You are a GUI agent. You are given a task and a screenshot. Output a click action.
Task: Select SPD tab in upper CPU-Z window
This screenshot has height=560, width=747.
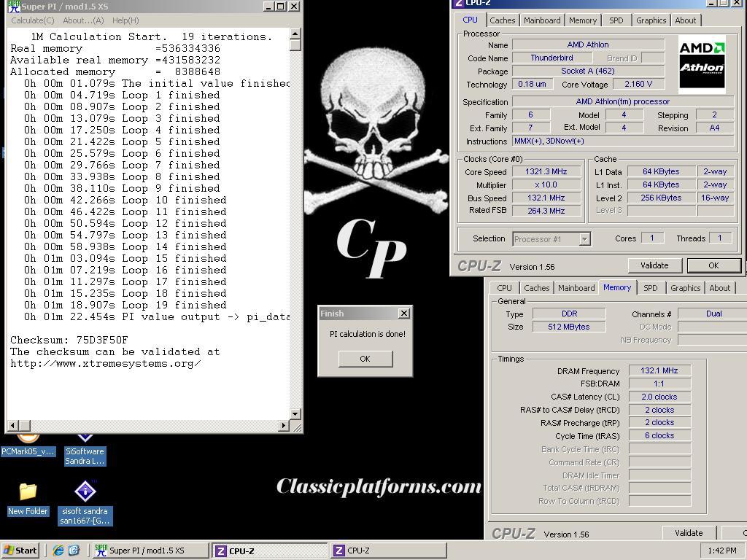616,20
